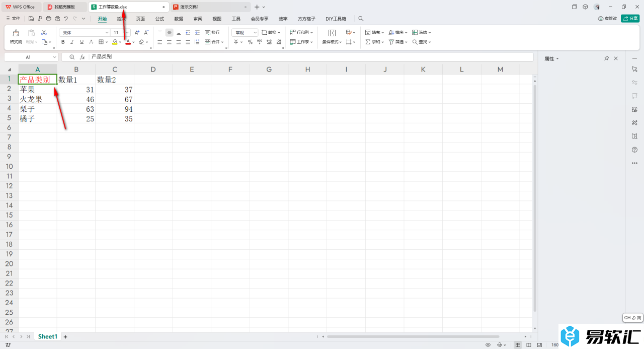This screenshot has width=644, height=349.
Task: Open number format dropdown (常规)
Action: pos(255,32)
